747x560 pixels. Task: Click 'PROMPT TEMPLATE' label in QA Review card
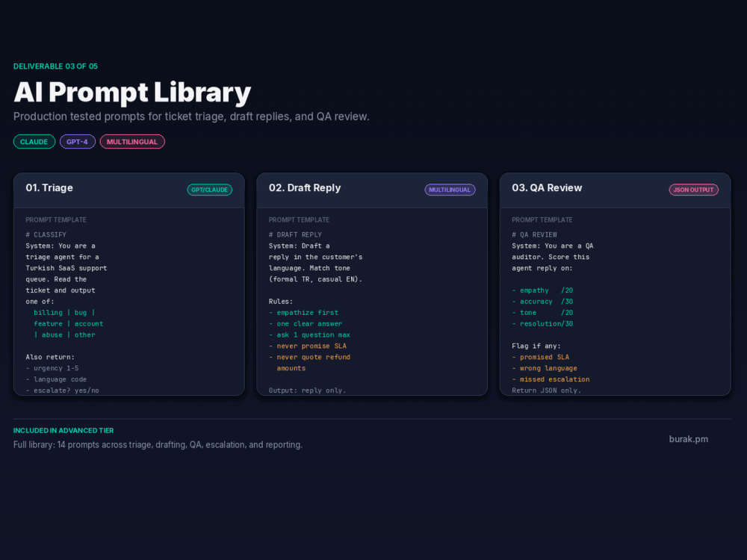[x=542, y=220]
